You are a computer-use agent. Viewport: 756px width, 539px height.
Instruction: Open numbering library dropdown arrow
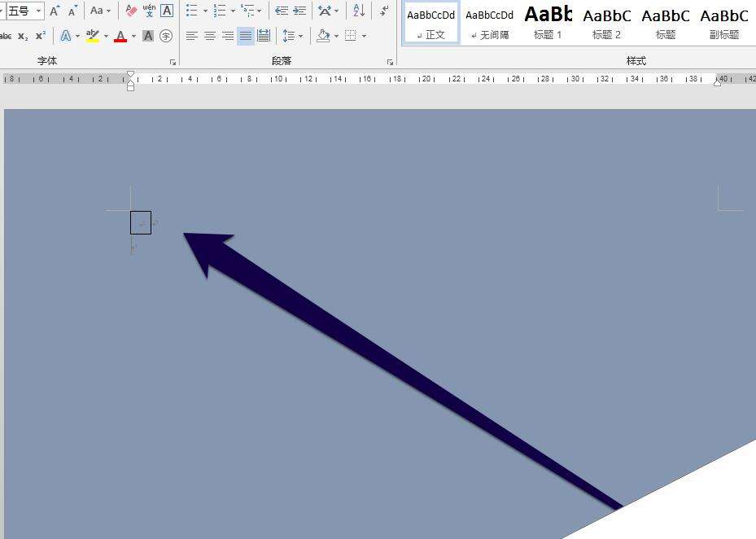tap(233, 11)
